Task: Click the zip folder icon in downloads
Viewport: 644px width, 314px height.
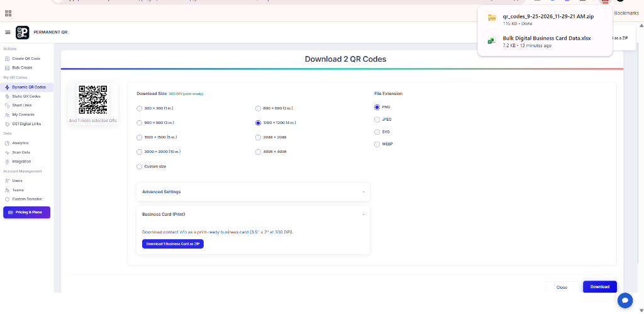Action: (492, 17)
